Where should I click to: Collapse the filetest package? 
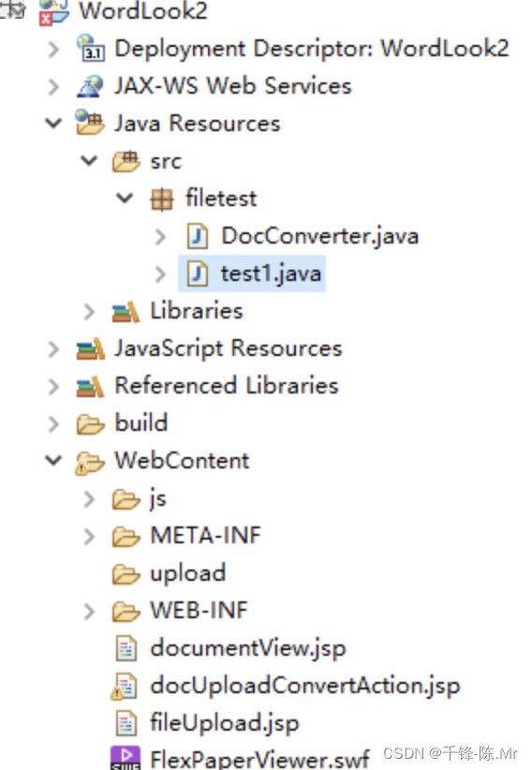coord(125,198)
